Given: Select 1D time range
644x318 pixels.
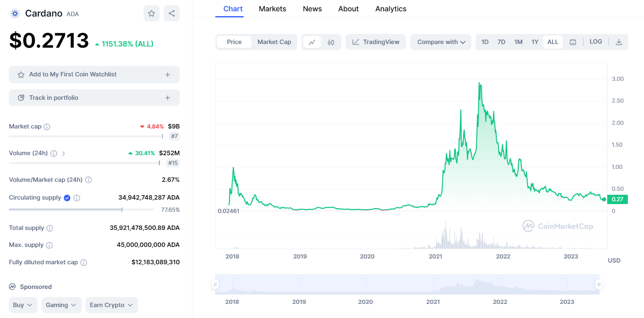Looking at the screenshot, I should pos(485,42).
